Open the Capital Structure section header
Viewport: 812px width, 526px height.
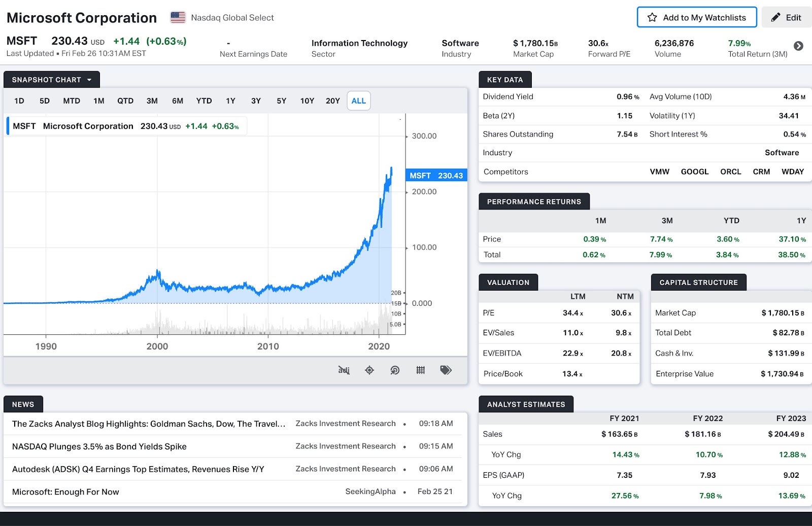[x=698, y=283]
